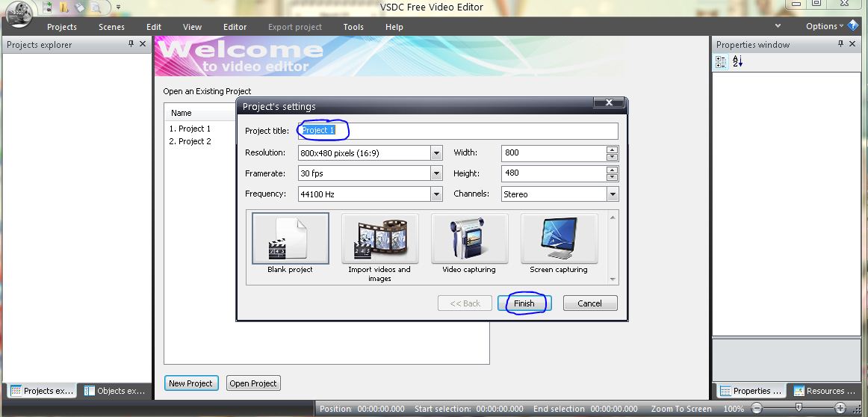Click the zoom in plus button
The width and height of the screenshot is (868, 417).
click(x=840, y=409)
